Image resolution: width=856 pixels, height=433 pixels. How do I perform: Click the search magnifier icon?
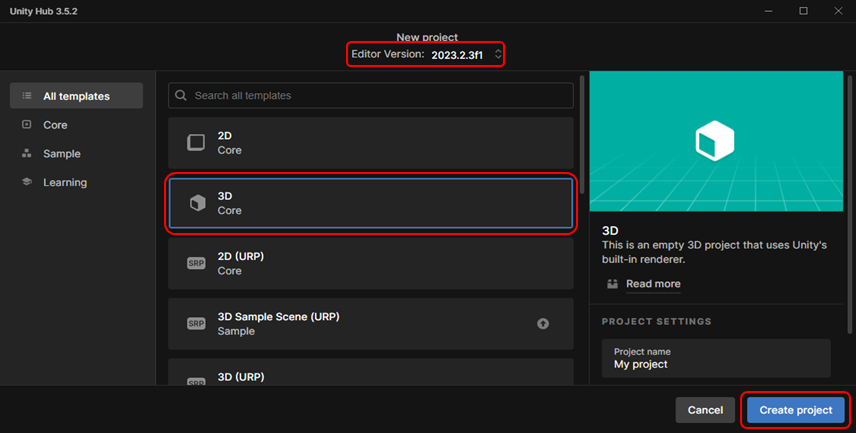[181, 96]
